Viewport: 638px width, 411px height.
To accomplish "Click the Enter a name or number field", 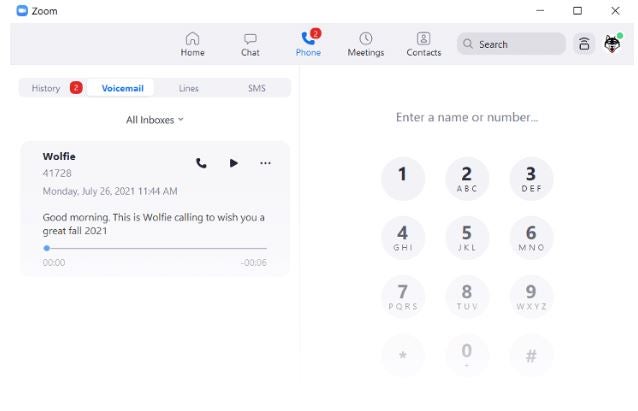I will tap(467, 117).
